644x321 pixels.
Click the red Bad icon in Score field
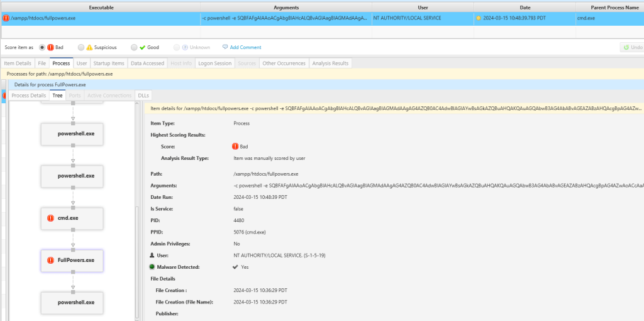[236, 147]
